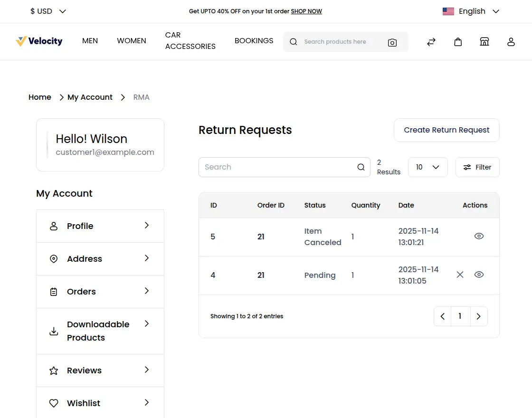The height and width of the screenshot is (418, 532).
Task: Expand the 10 results per page dropdown
Action: pos(427,167)
